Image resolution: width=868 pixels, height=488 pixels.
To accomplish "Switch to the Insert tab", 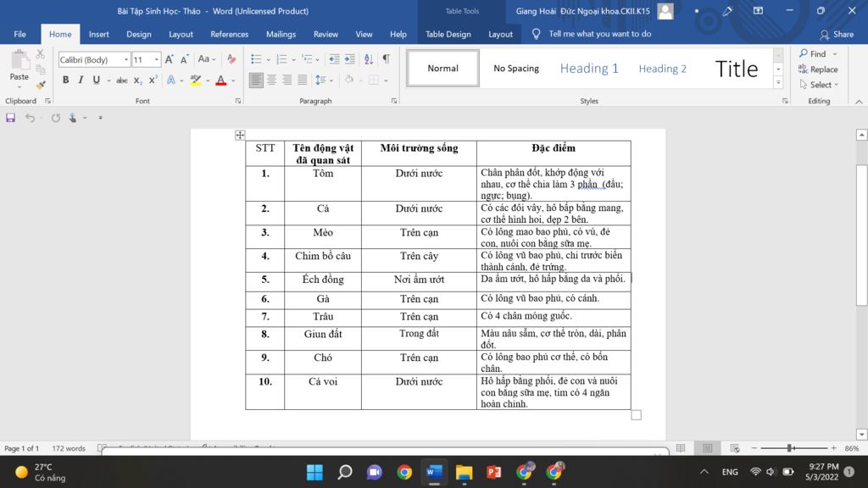I will [98, 34].
